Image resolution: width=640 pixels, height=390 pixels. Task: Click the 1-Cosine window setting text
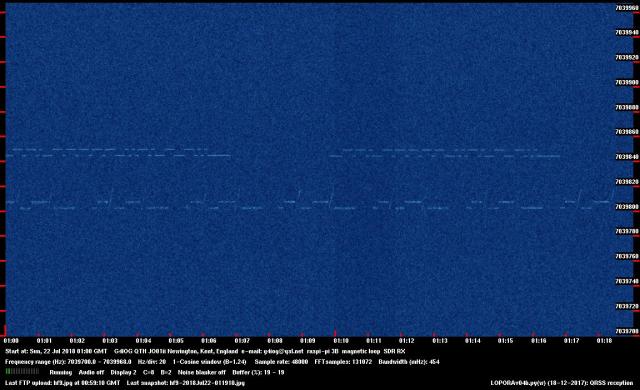[209, 362]
